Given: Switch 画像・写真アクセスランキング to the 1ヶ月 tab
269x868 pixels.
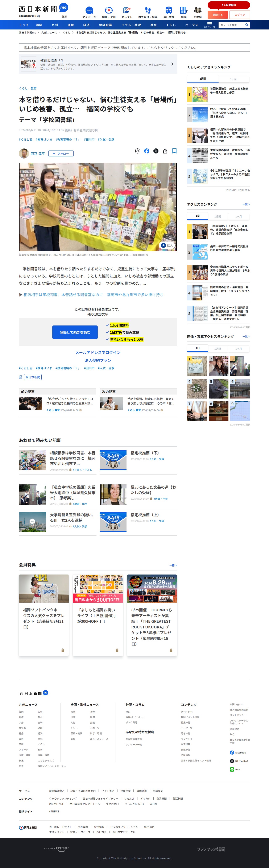Looking at the screenshot, I should tap(238, 349).
